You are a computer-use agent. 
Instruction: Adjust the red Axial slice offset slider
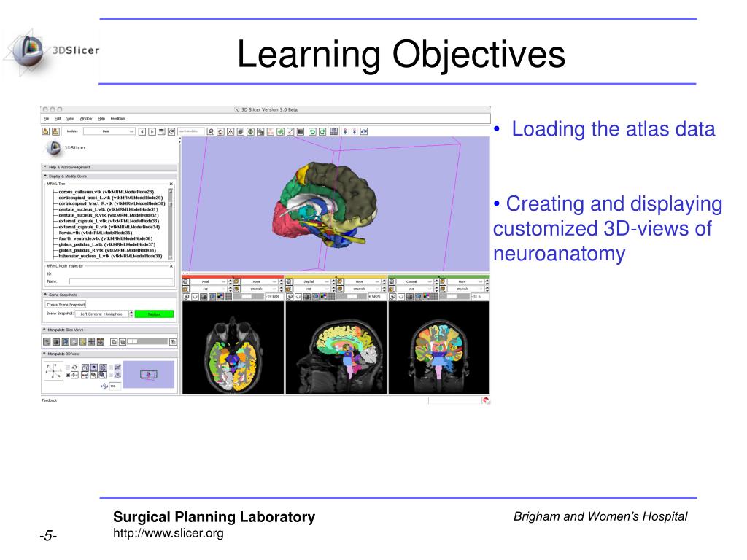(x=248, y=297)
